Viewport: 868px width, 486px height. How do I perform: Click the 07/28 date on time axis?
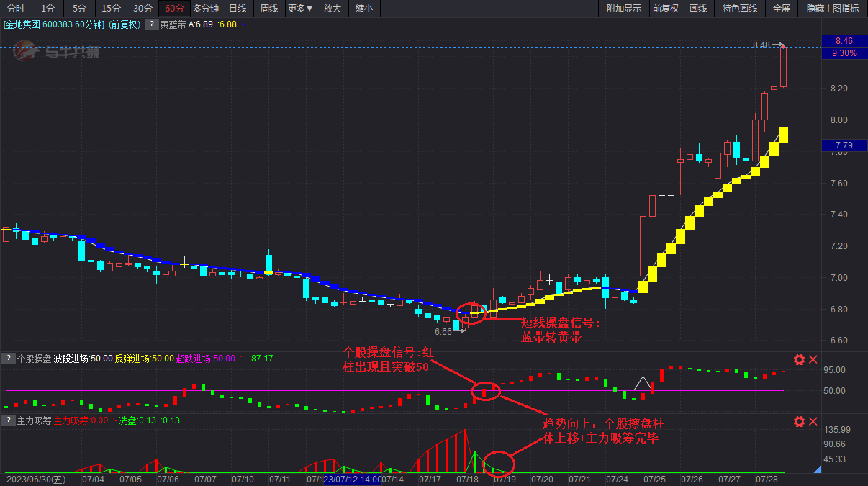[767, 479]
